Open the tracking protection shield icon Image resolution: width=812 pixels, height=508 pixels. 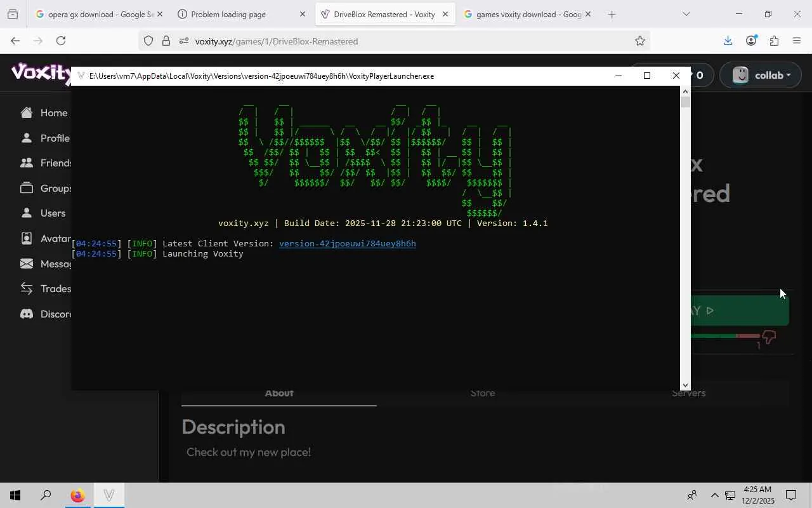(148, 41)
